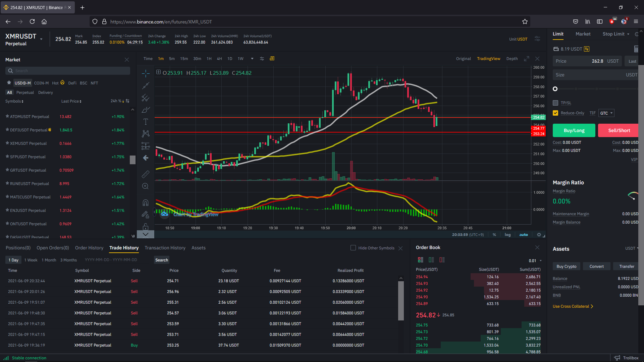Click the Buy/Long button

click(574, 130)
